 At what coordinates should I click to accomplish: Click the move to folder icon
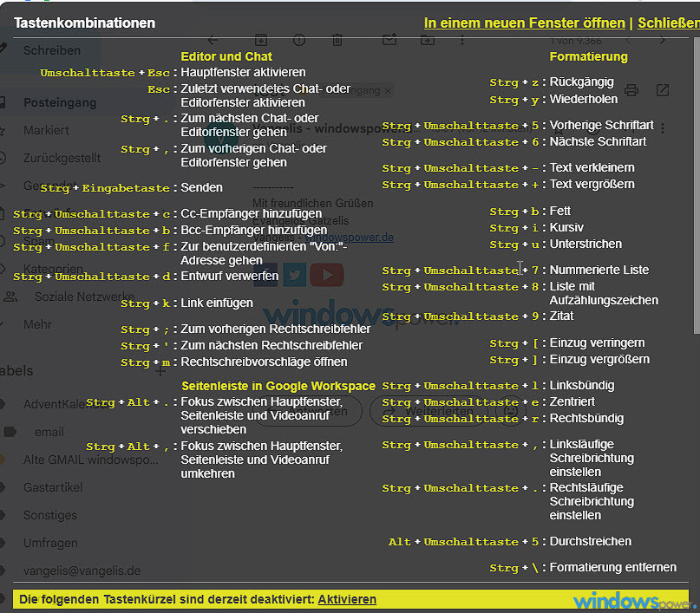click(x=428, y=40)
